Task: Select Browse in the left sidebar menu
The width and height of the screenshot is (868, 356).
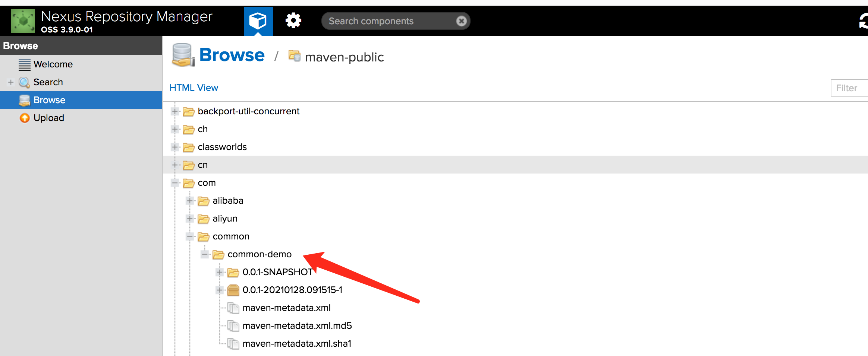Action: pyautogui.click(x=49, y=100)
